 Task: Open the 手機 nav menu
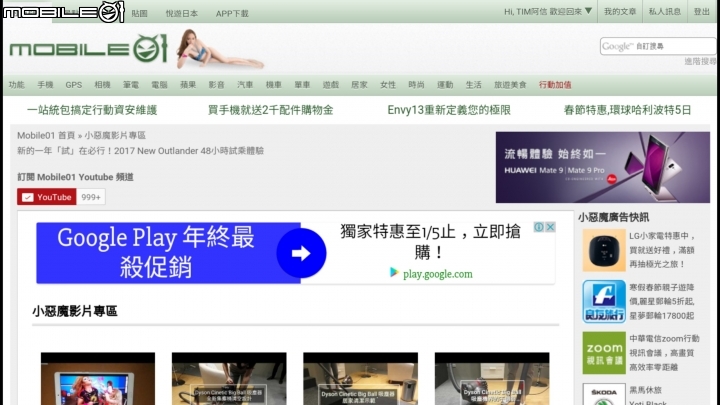tap(45, 84)
